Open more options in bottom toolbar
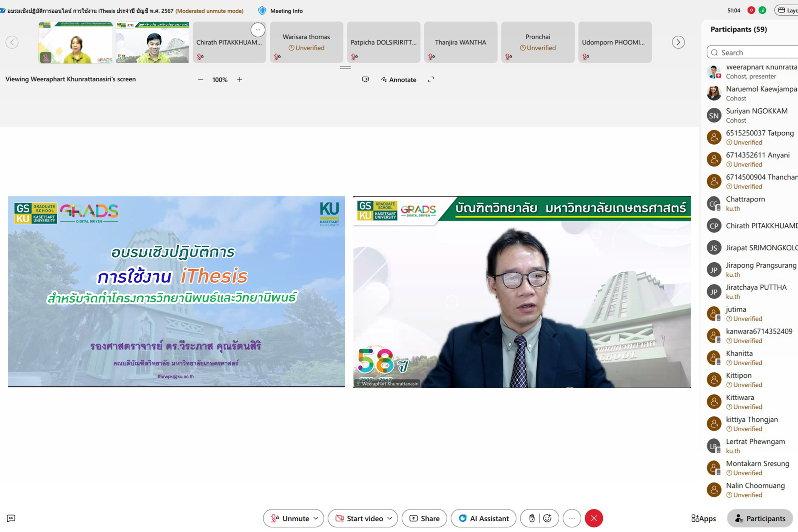The width and height of the screenshot is (798, 532). coord(572,518)
